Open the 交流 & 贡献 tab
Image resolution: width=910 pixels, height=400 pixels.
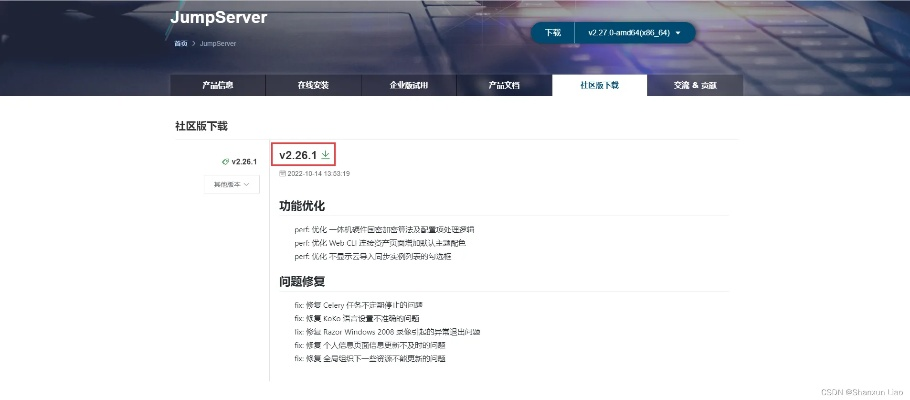point(694,86)
